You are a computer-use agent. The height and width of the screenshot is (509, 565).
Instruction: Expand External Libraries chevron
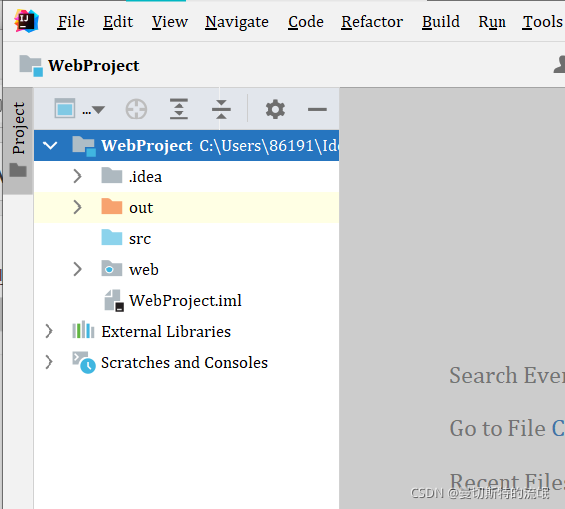[49, 331]
